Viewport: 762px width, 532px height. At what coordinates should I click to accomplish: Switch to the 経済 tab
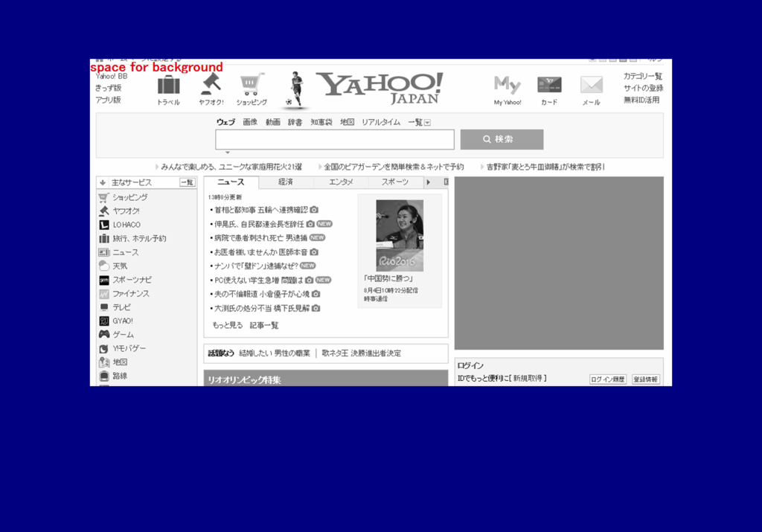pos(286,182)
